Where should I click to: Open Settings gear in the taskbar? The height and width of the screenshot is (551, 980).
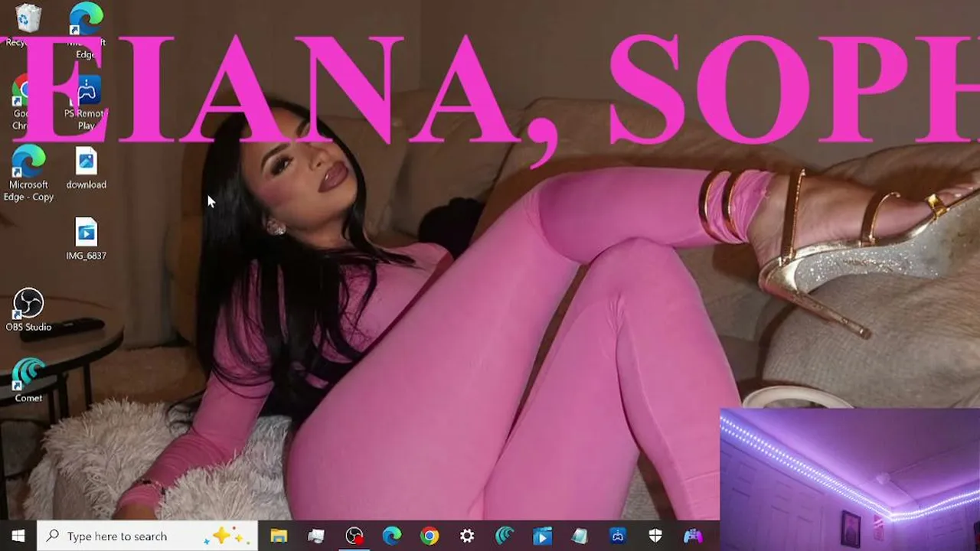(x=467, y=536)
